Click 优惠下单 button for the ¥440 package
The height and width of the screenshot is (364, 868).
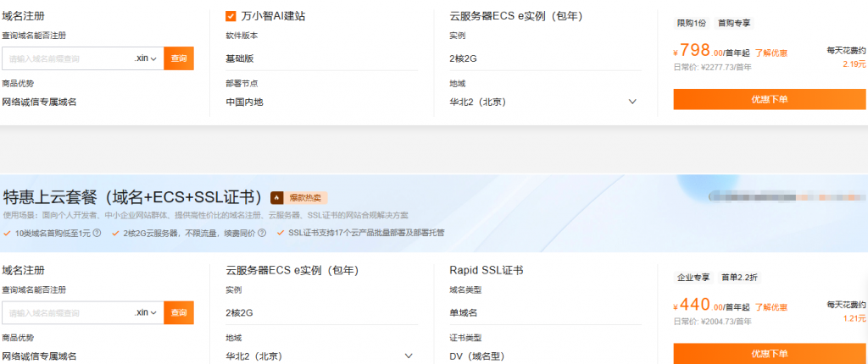769,353
